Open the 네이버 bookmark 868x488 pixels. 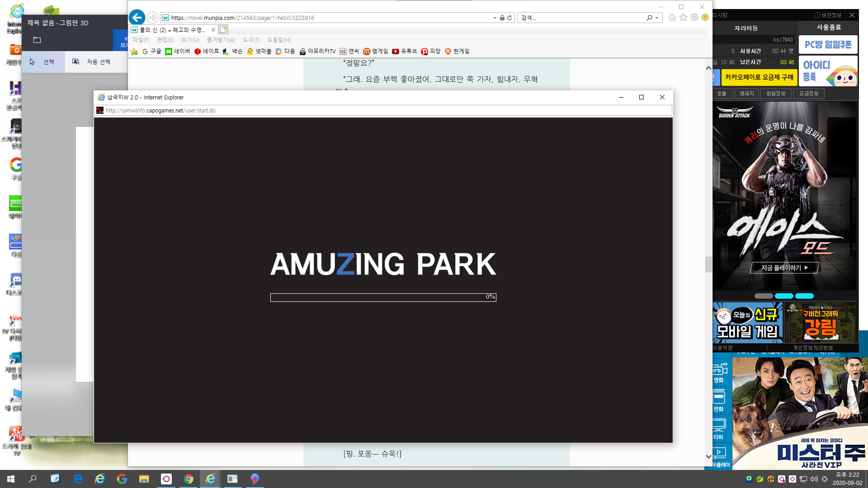[x=178, y=52]
